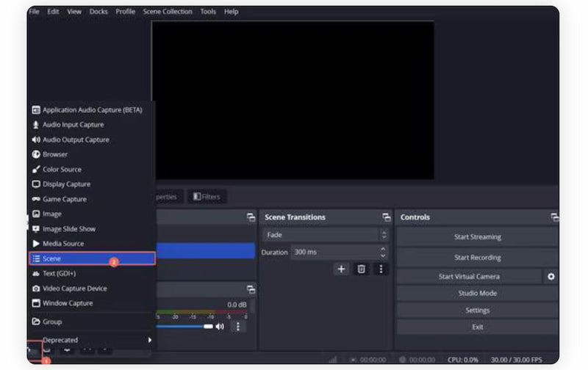588x370 pixels.
Task: Click the folder icon beside Group
Action: [x=36, y=322]
